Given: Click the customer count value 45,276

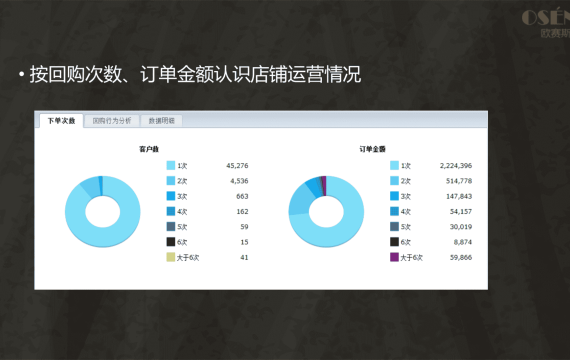Looking at the screenshot, I should pyautogui.click(x=237, y=166).
